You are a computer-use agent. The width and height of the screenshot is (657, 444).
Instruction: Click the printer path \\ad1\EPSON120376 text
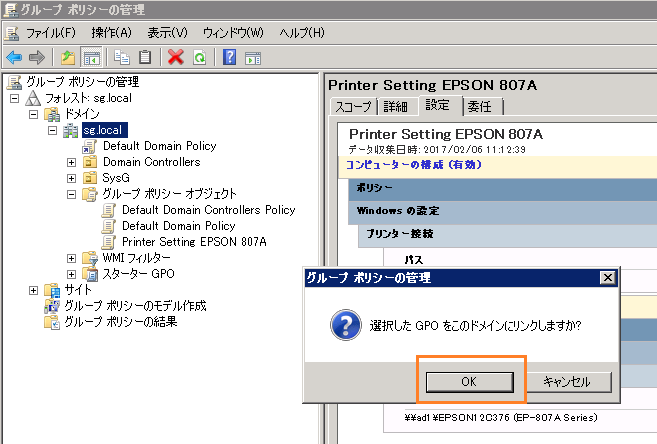coord(501,418)
